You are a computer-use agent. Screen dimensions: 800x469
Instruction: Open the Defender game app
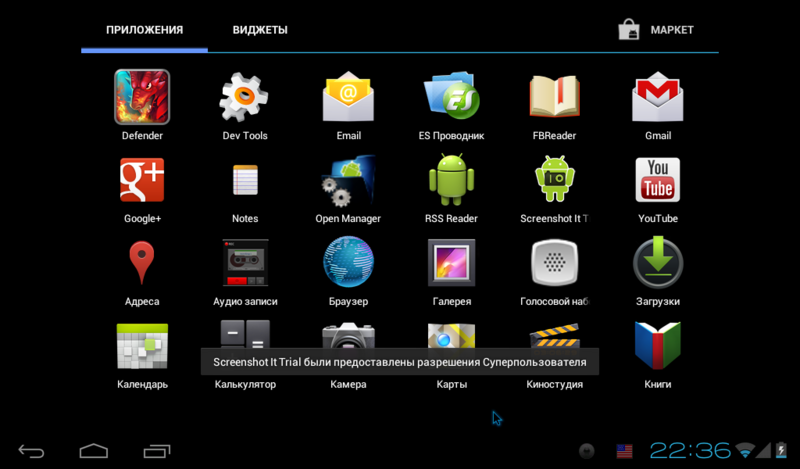coord(142,97)
